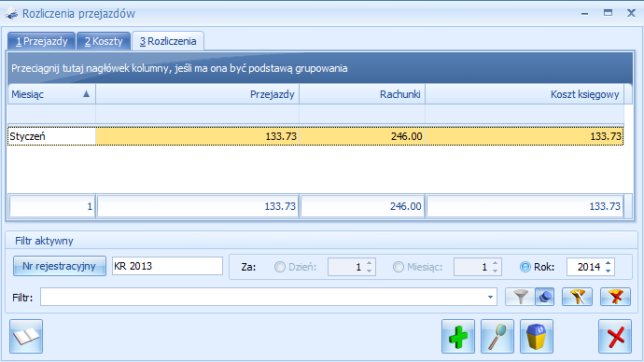The image size is (644, 362).
Task: Sort by Miesiąc column header
Action: (x=51, y=94)
